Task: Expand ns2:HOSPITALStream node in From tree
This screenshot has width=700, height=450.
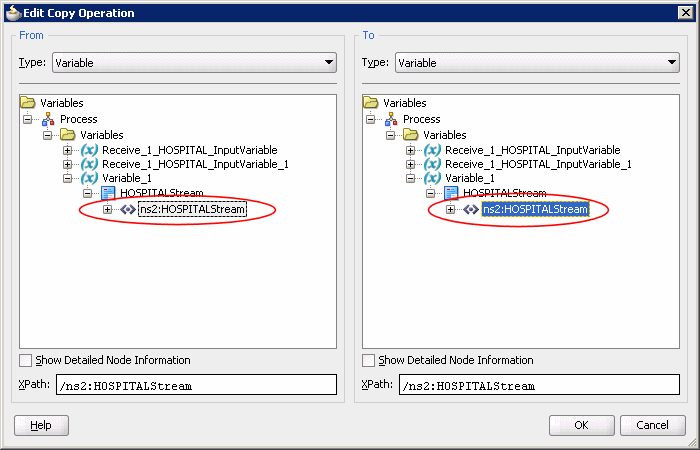Action: (107, 209)
